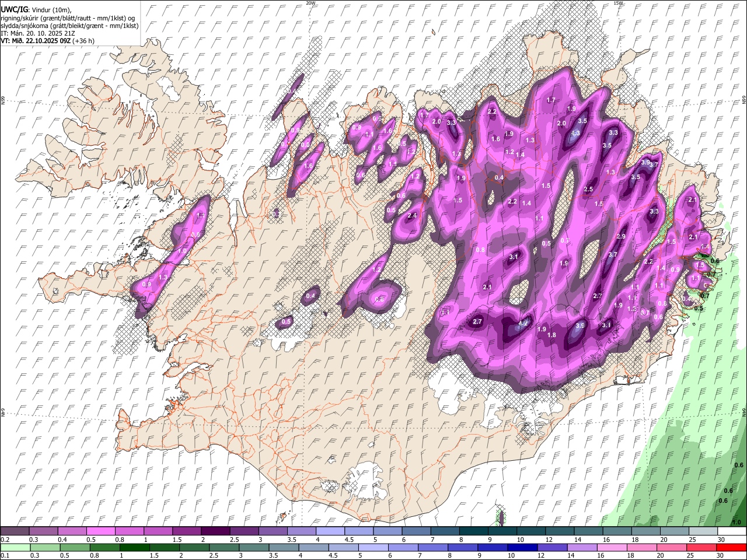The height and width of the screenshot is (560, 747).
Task: Click the 2.4 snowfall value on the map
Action: [412, 216]
